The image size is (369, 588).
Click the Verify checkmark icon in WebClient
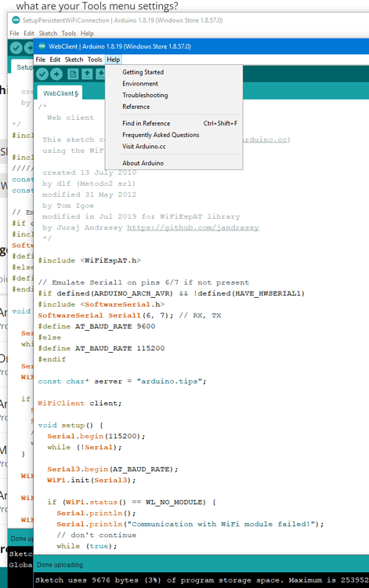coord(42,74)
